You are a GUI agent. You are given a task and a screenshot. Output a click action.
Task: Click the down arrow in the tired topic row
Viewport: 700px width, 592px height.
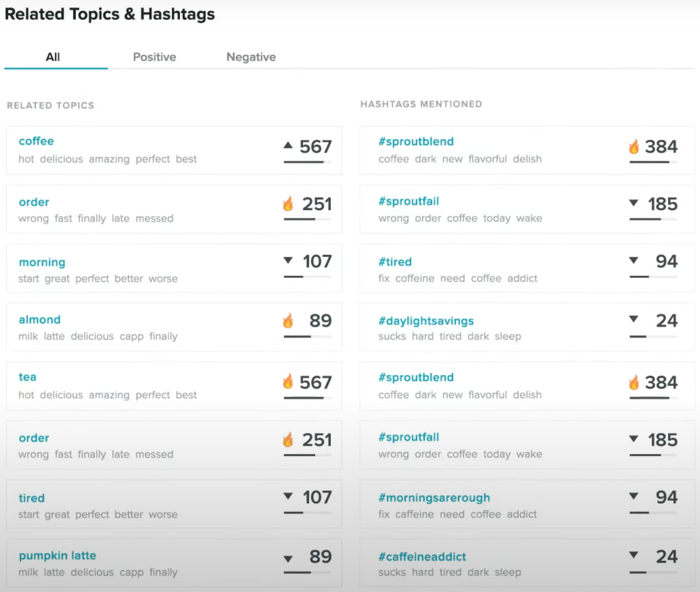288,496
